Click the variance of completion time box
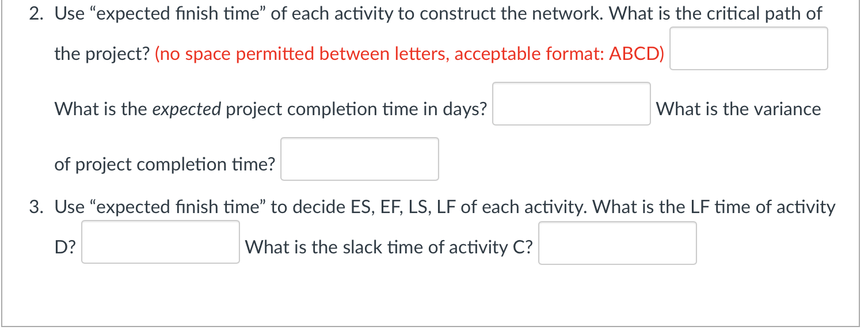 [x=359, y=159]
